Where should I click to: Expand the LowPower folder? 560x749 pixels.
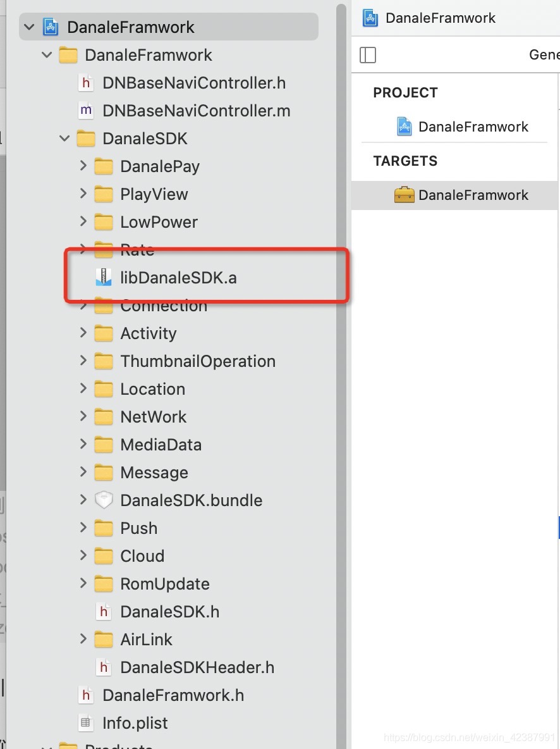pyautogui.click(x=83, y=221)
